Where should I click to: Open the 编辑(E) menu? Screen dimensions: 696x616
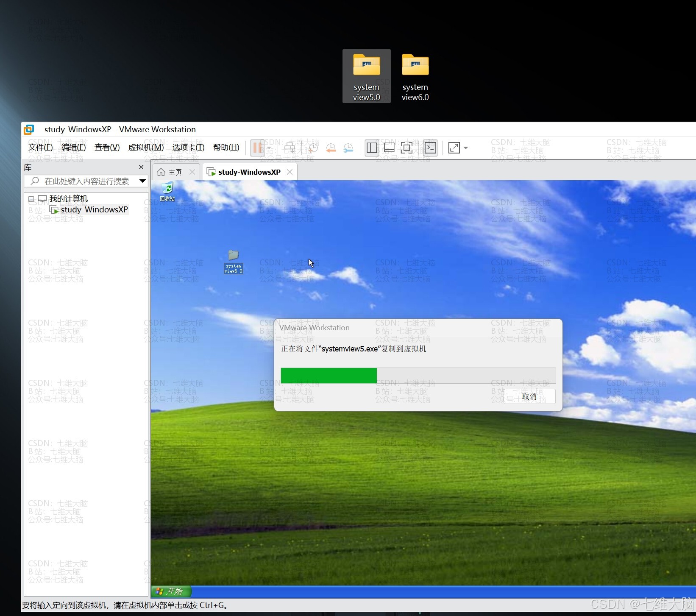tap(74, 148)
